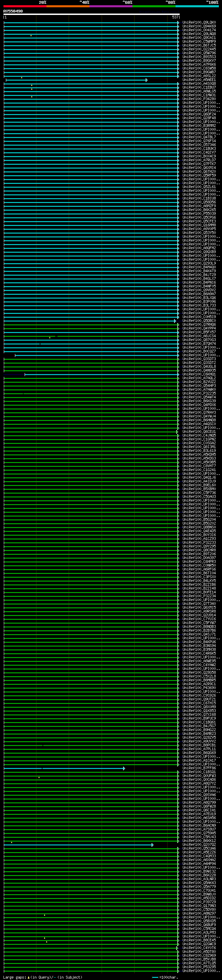The height and width of the screenshot is (980, 222).
Task: Click the UniRef100_Q6DF24 label
Action: click(x=199, y=114)
